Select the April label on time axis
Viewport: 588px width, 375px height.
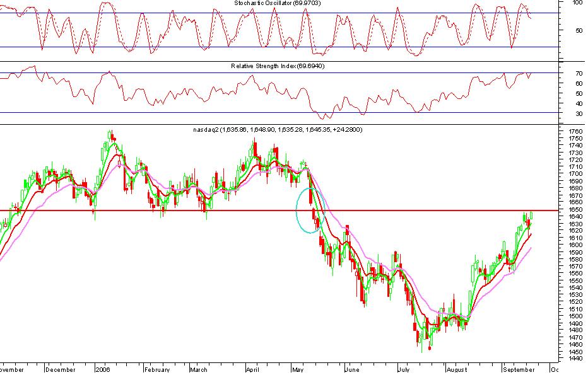click(253, 370)
